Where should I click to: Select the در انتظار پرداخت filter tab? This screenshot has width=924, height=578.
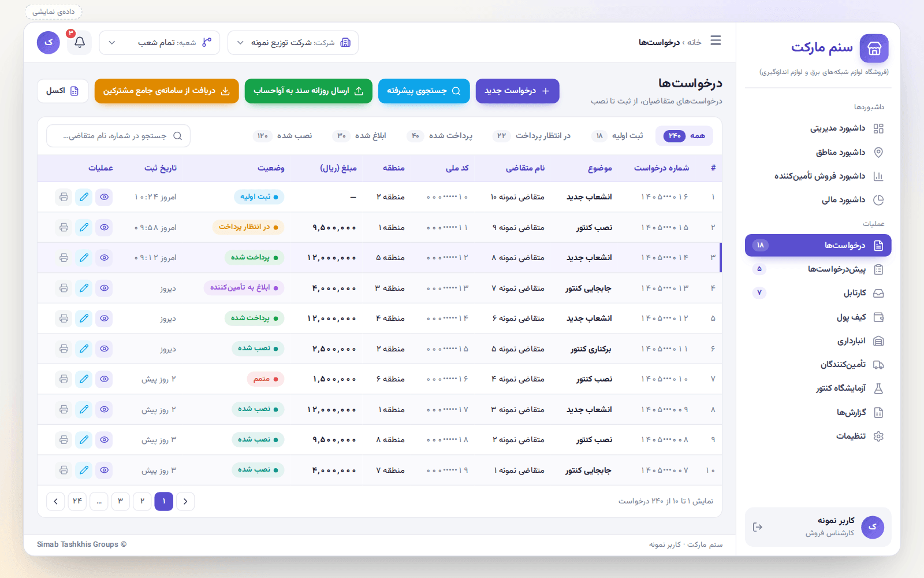point(532,136)
